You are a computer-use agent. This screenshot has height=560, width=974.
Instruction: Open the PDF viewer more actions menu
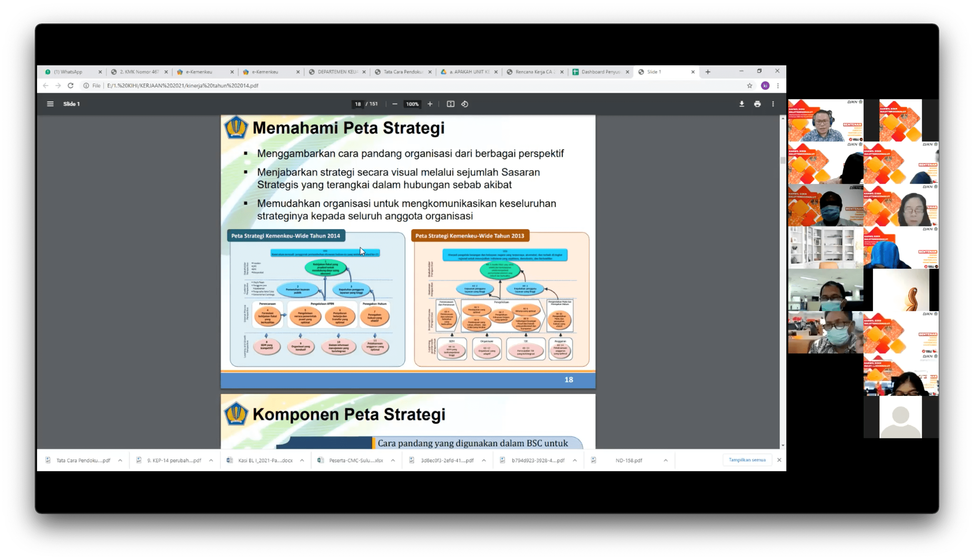773,104
